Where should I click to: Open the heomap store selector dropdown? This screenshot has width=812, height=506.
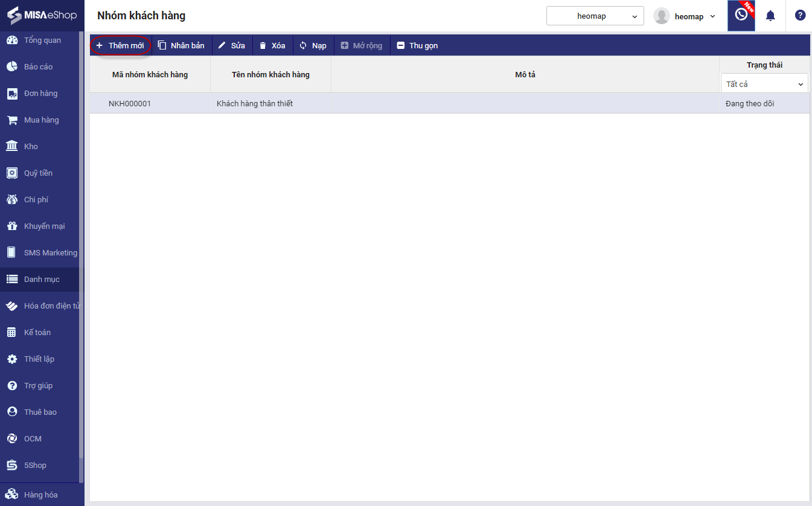pos(595,16)
